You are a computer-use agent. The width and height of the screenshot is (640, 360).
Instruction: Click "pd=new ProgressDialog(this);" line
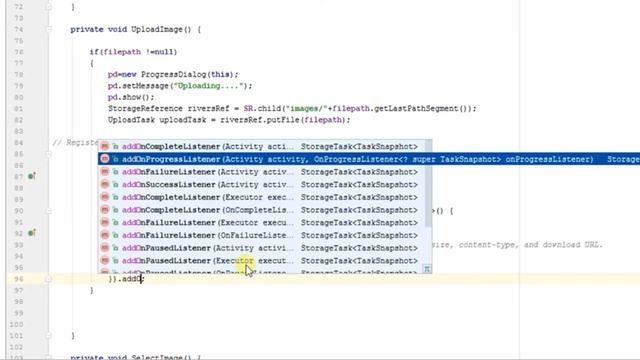click(173, 75)
